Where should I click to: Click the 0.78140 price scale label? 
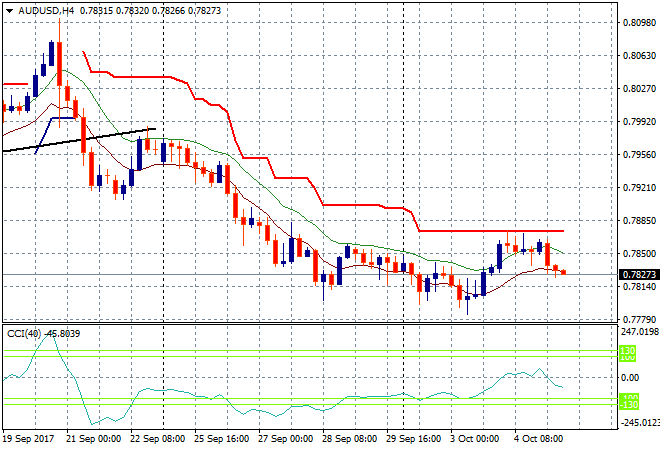[639, 287]
